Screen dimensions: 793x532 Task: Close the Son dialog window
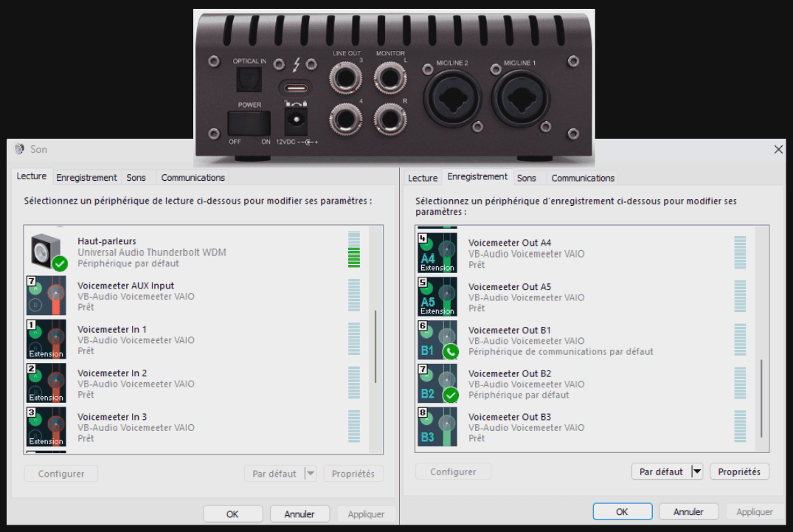click(778, 149)
